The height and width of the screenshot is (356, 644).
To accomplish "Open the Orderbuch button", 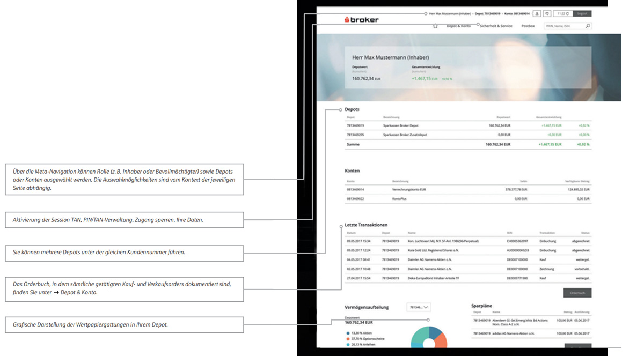I will (579, 293).
